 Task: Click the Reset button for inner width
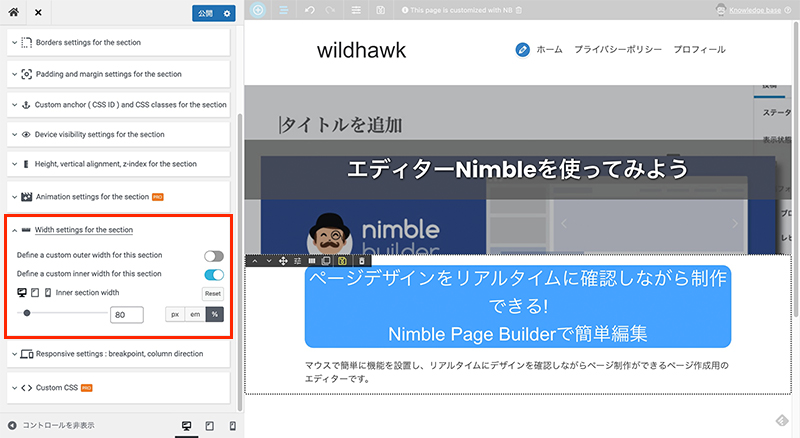pos(212,294)
